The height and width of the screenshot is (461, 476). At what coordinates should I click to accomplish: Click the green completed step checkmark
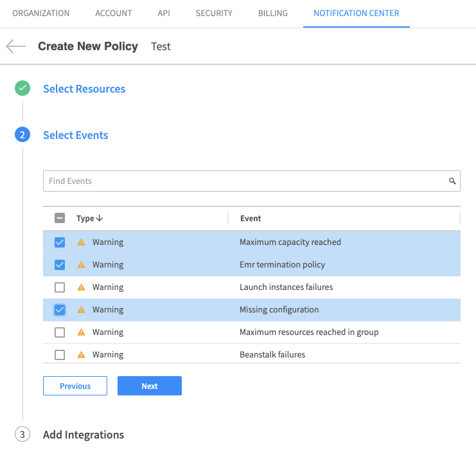point(22,89)
